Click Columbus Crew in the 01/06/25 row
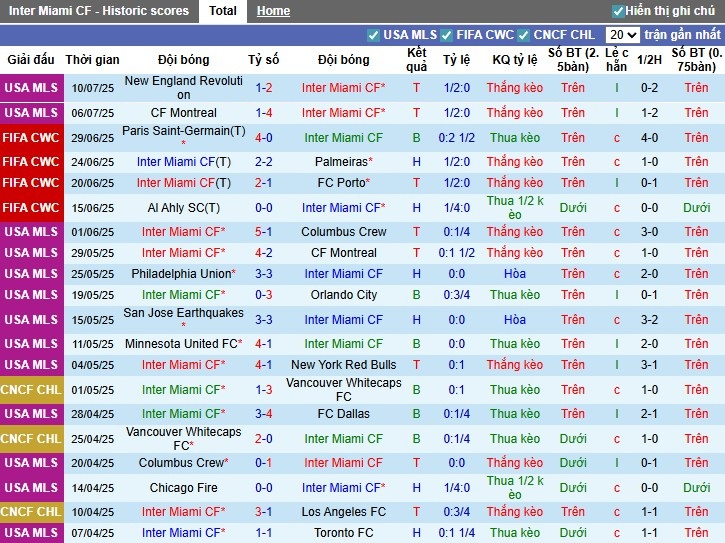This screenshot has width=725, height=543. click(344, 232)
